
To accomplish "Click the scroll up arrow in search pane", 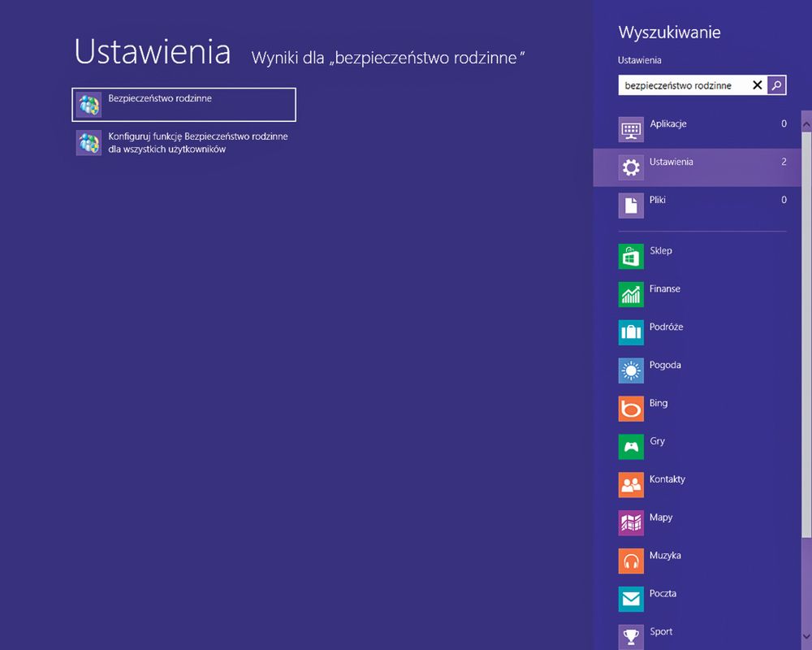I will tap(806, 125).
